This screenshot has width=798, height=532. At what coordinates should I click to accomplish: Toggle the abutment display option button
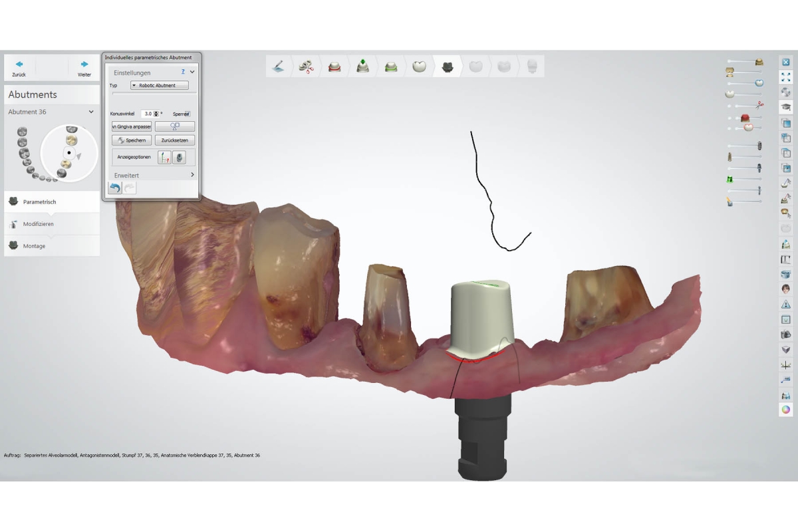tap(179, 157)
